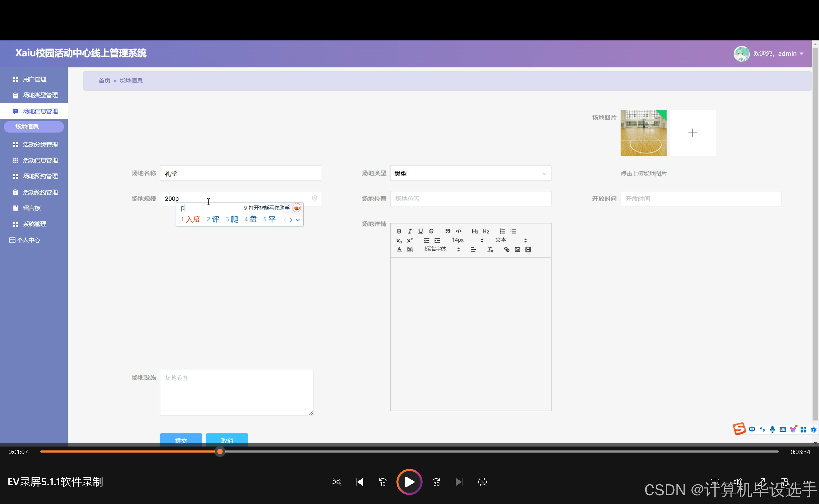Screen dimensions: 819x504
Task: Toggle the repeat loop mode
Action: 482,482
